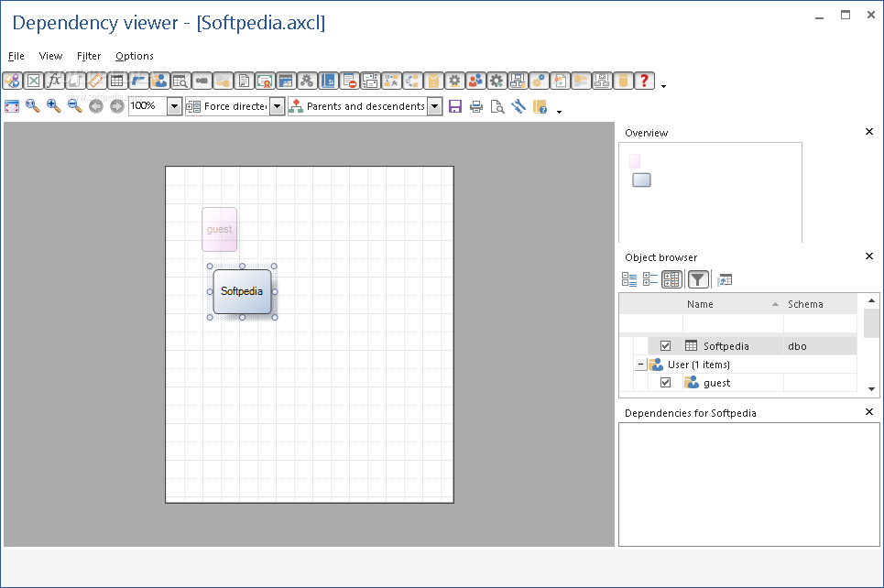Open the 100% zoom level dropdown
The width and height of the screenshot is (884, 588).
[x=174, y=106]
